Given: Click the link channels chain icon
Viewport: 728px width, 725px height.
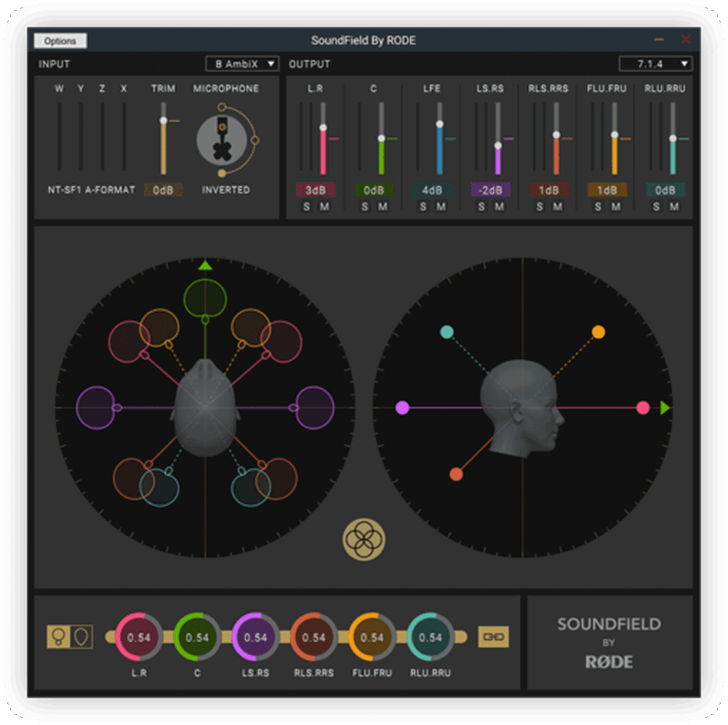Looking at the screenshot, I should coord(493,637).
